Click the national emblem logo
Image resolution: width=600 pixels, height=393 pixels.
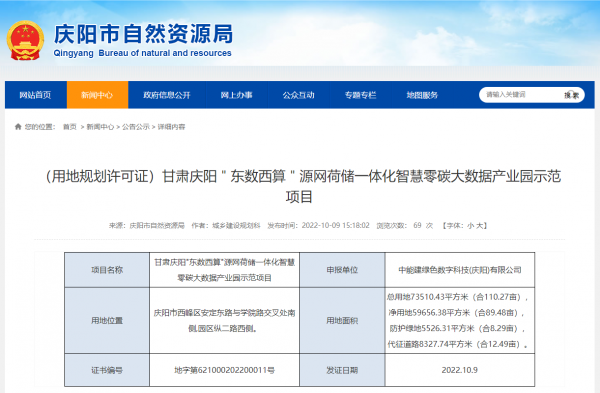(x=25, y=40)
